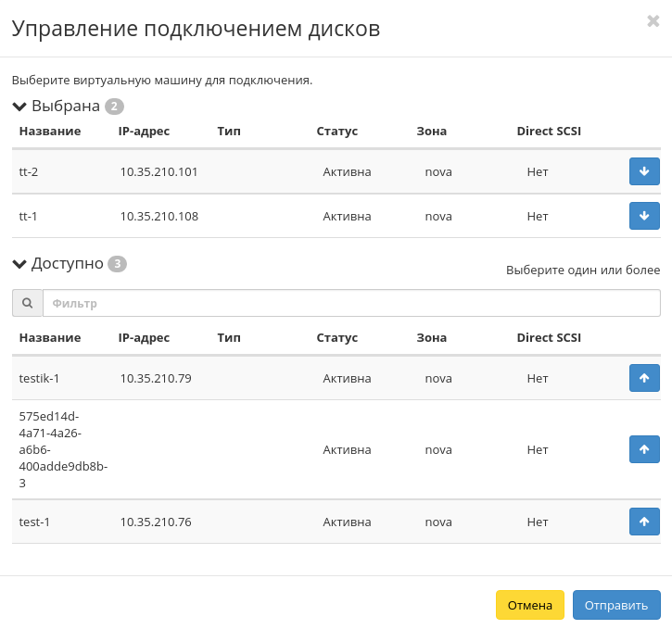Click IP-адрес header in available table

point(144,337)
